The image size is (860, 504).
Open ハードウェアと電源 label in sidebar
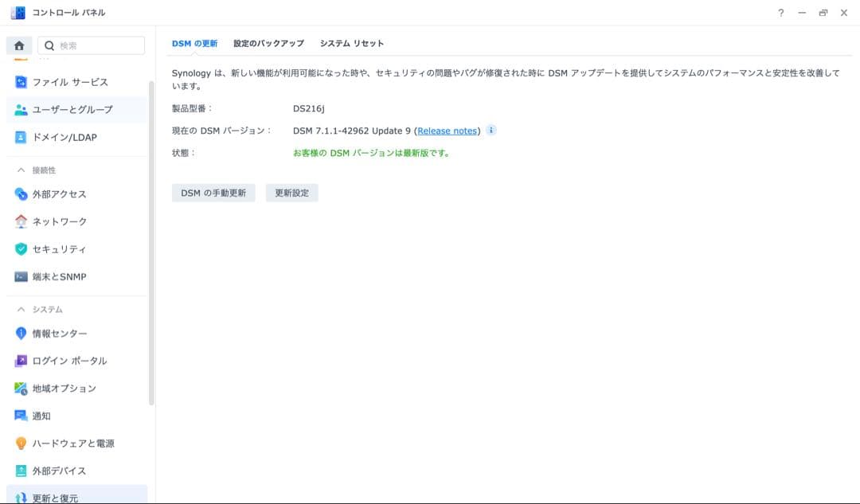[x=73, y=443]
